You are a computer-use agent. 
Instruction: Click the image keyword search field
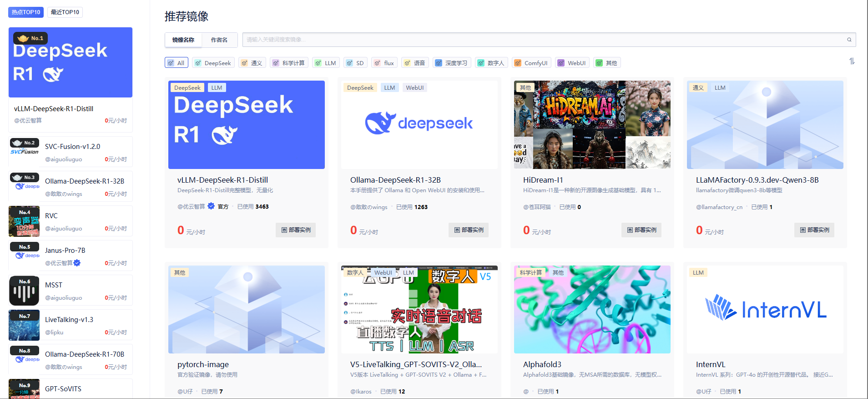[541, 40]
